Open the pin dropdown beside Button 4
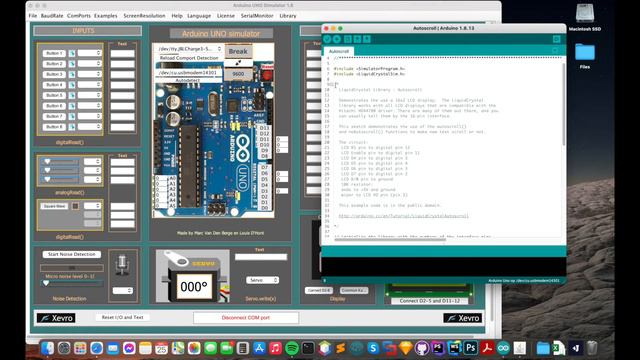This screenshot has height=360, width=640. [89, 84]
